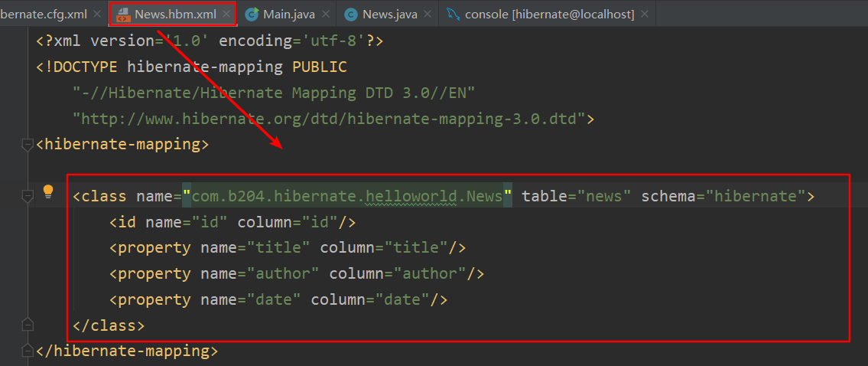The height and width of the screenshot is (366, 868).
Task: Click the closing </hibernate-mapping> tag
Action: (x=127, y=351)
